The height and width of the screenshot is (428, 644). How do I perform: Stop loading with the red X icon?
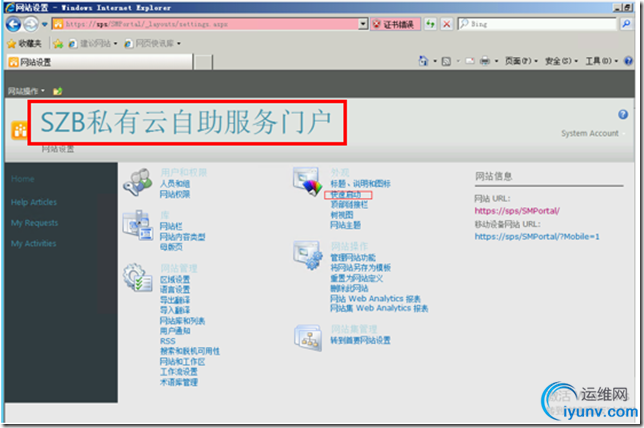(x=446, y=24)
